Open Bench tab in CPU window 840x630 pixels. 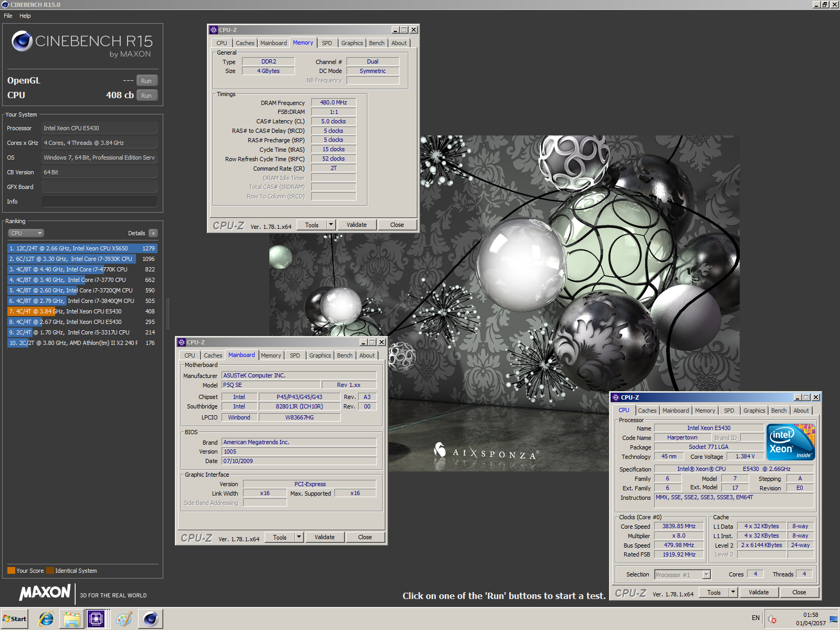point(779,411)
